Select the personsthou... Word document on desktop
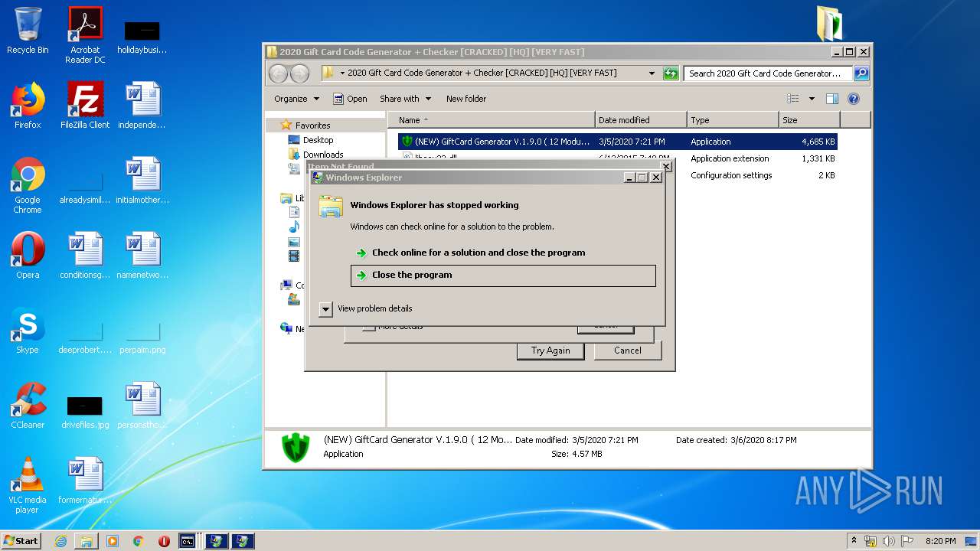The height and width of the screenshot is (551, 980). tap(142, 406)
